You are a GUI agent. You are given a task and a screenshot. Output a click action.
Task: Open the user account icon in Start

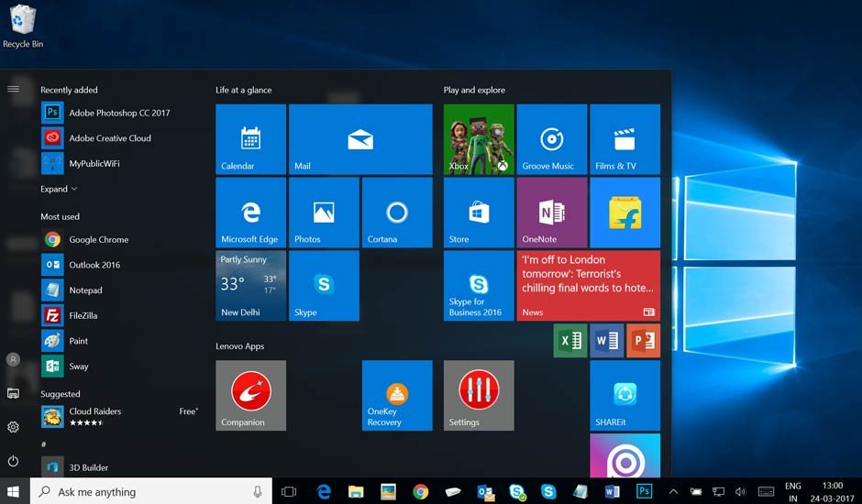13,359
